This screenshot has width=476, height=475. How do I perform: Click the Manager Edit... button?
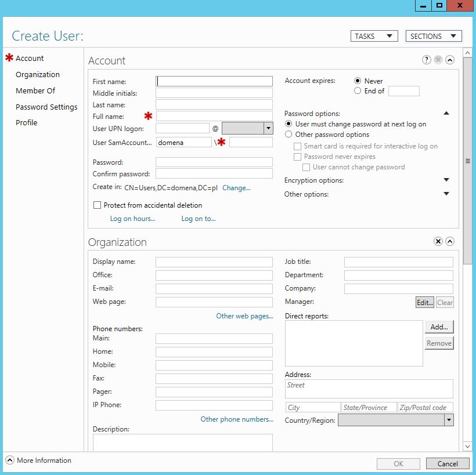tap(425, 302)
